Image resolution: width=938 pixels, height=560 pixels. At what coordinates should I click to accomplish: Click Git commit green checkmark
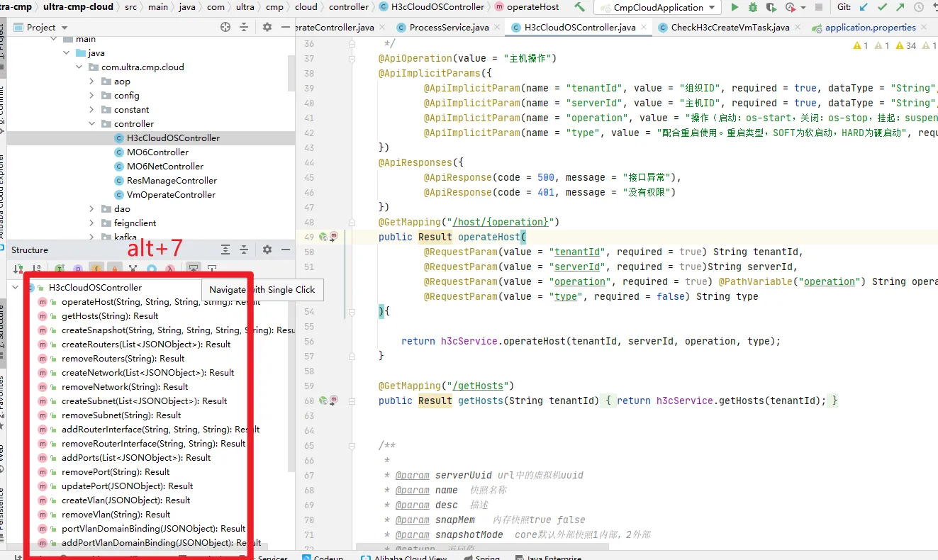[x=882, y=7]
